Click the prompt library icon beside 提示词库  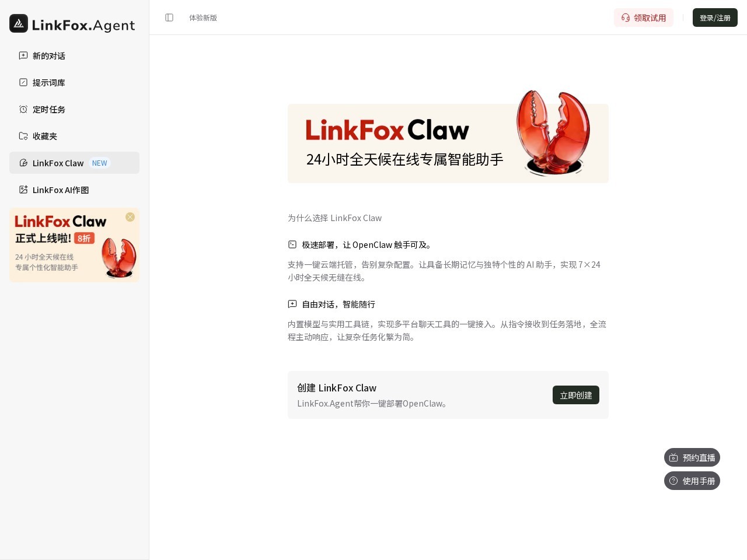coord(23,82)
